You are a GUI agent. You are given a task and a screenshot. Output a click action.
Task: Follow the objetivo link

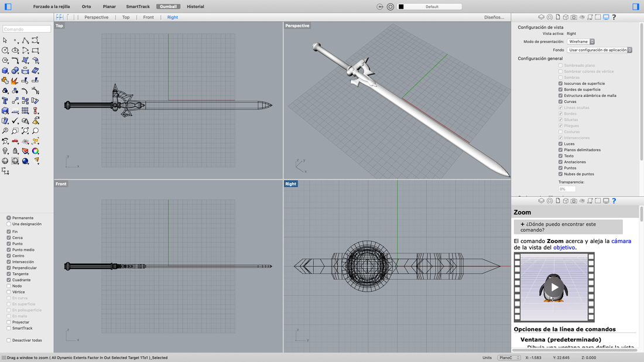[x=564, y=247]
